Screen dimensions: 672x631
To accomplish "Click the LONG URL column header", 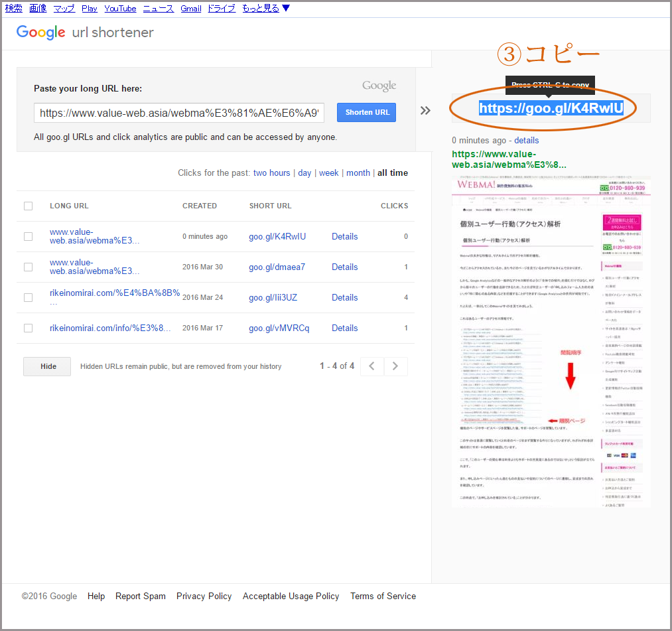I will point(69,206).
